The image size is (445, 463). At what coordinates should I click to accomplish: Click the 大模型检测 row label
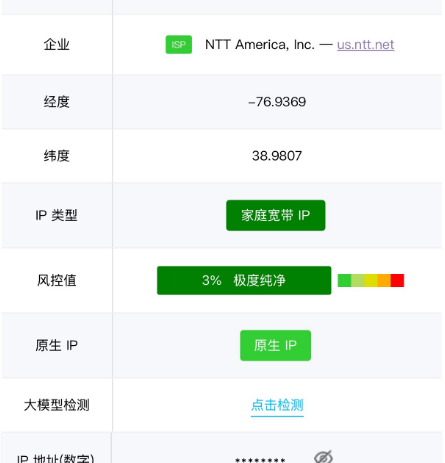tap(57, 405)
